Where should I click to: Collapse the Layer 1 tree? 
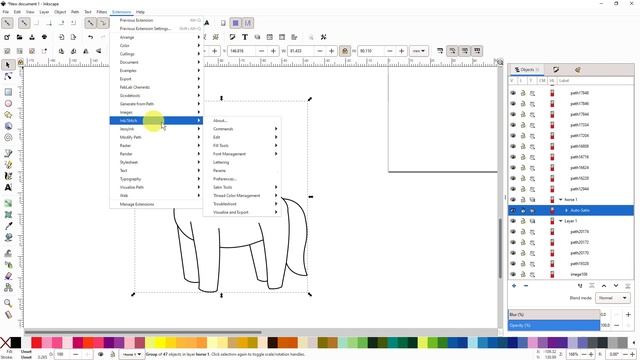pos(560,221)
